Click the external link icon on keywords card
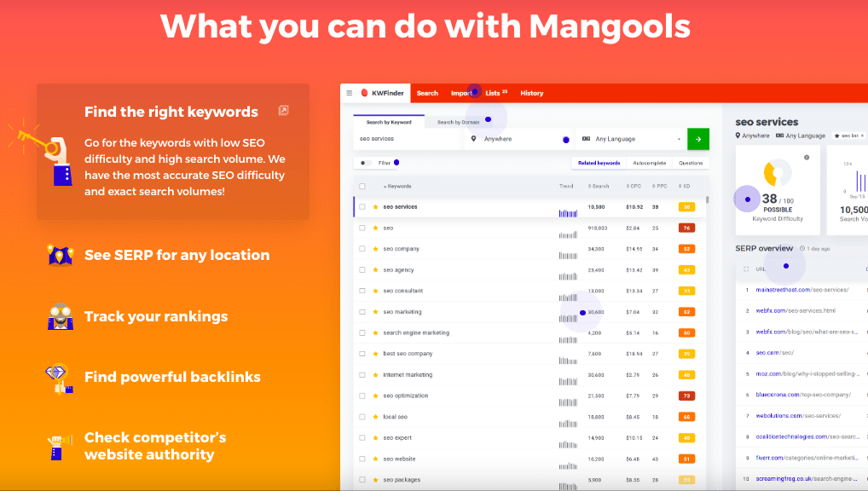The height and width of the screenshot is (491, 868). pyautogui.click(x=283, y=111)
